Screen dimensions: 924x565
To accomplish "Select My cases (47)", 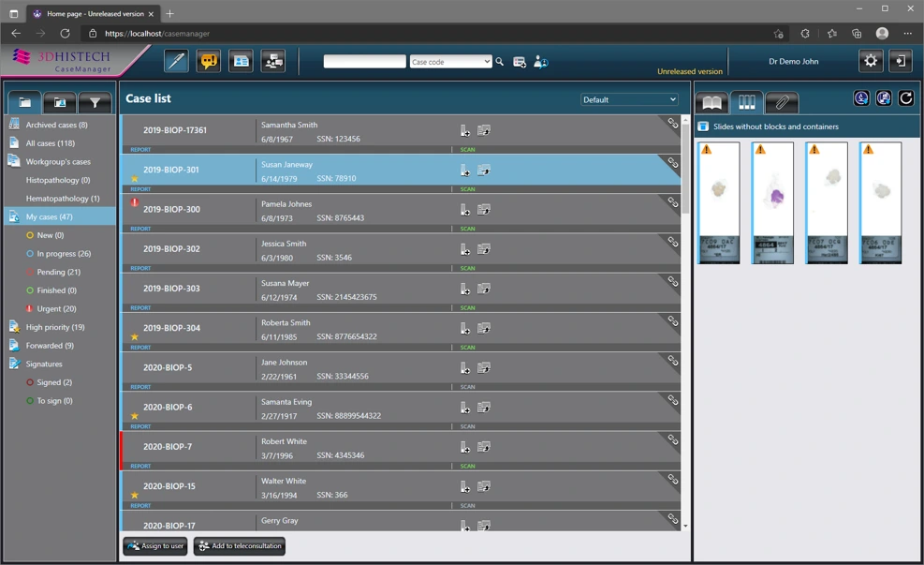I will click(x=60, y=217).
